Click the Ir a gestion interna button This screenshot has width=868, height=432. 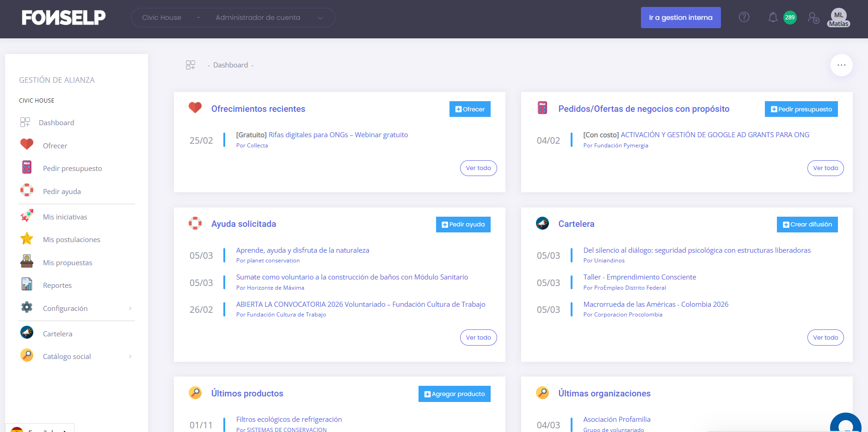coord(681,17)
